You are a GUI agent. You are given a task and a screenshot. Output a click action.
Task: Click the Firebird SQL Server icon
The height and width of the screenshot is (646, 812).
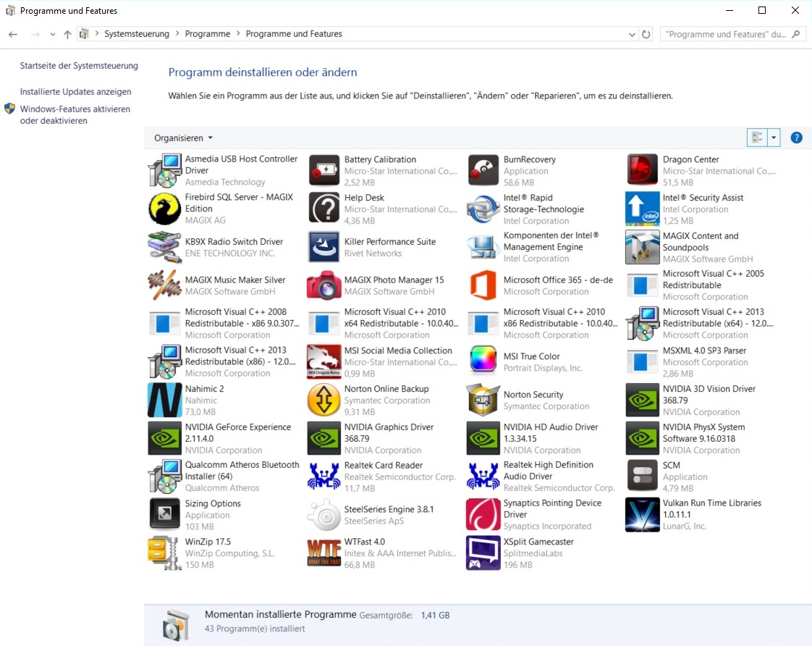click(165, 209)
